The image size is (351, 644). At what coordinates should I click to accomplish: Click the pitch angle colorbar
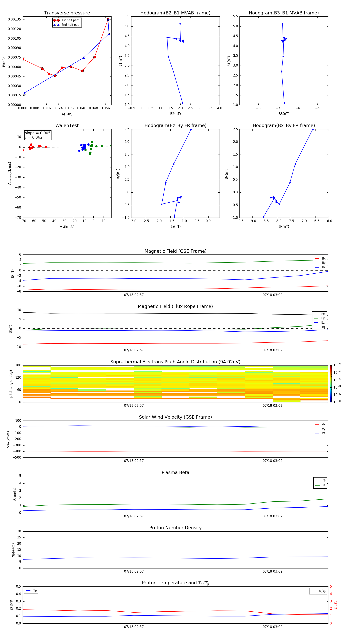tap(331, 384)
